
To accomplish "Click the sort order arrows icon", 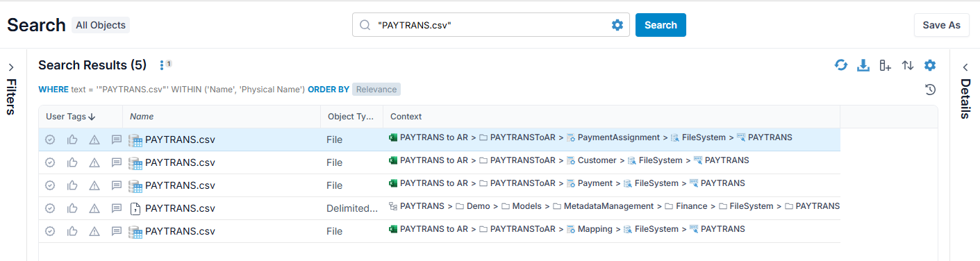I will (908, 65).
